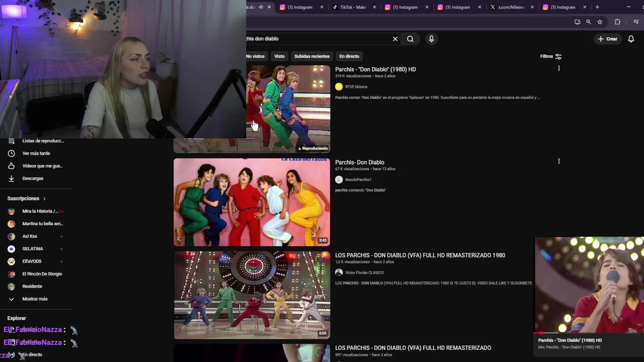
Task: Click the MundoParchis1 channel name
Action: [358, 179]
